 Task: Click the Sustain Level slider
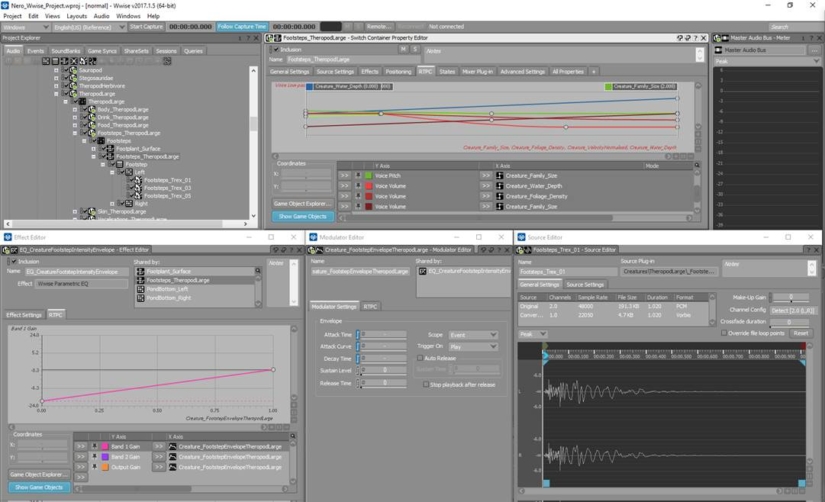pos(382,370)
